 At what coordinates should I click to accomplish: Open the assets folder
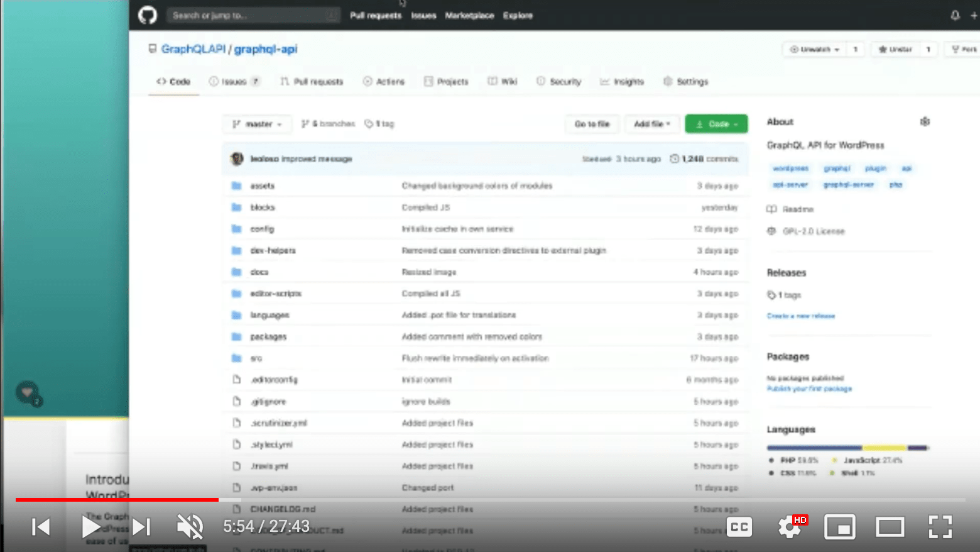pyautogui.click(x=262, y=186)
